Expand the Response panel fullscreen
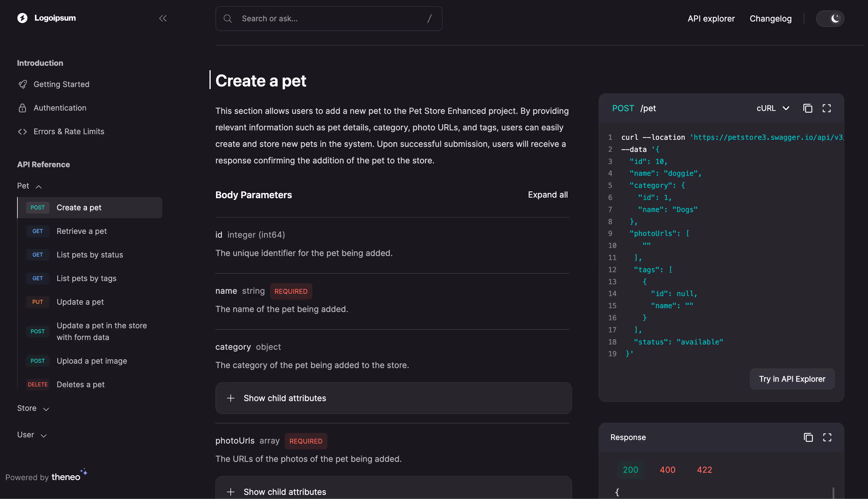 [827, 437]
